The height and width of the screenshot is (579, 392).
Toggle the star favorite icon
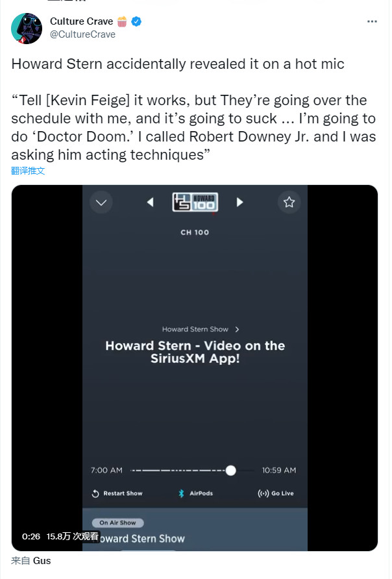[289, 203]
